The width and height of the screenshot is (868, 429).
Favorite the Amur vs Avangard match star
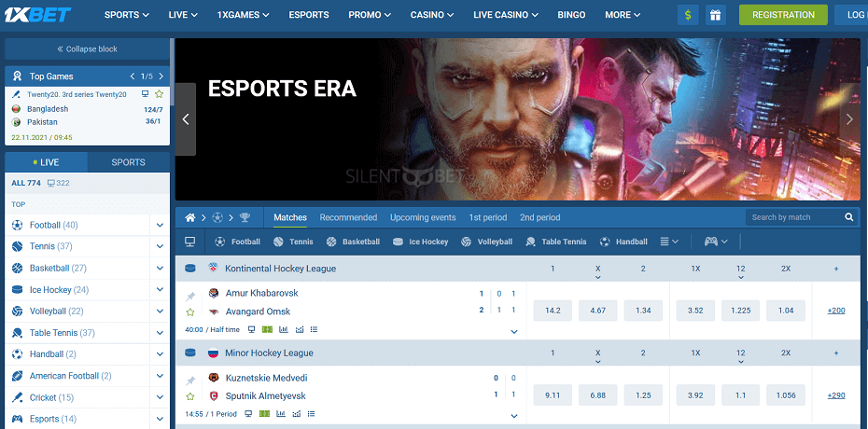click(x=190, y=312)
